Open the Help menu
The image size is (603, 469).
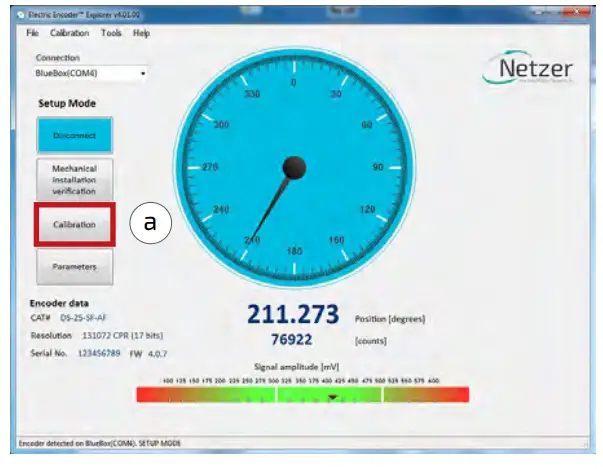[141, 33]
